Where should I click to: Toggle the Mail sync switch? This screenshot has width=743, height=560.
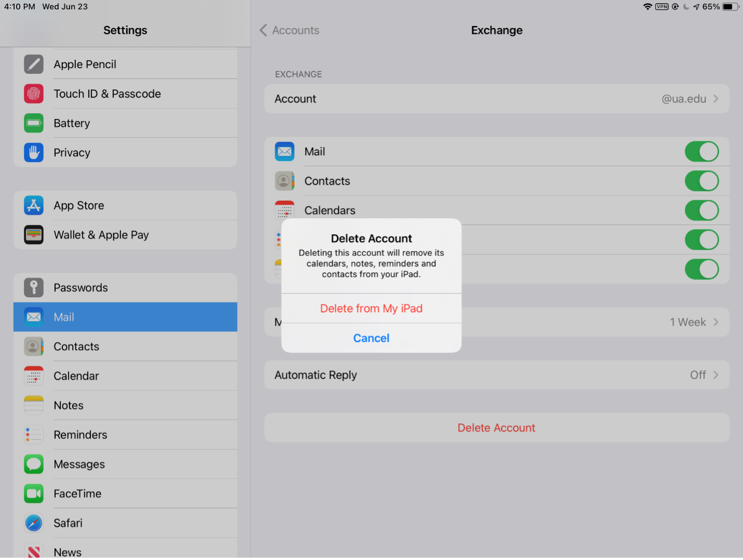[x=701, y=152]
